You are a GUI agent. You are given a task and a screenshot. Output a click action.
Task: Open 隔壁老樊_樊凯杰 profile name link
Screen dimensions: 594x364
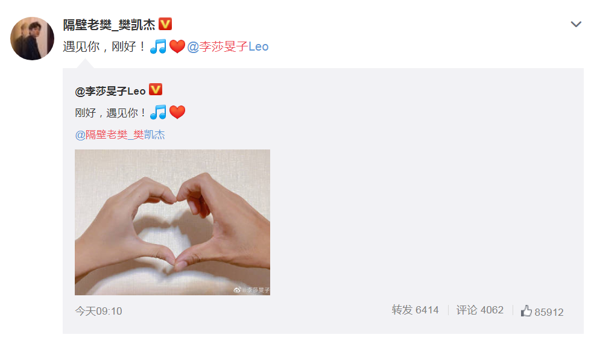pos(109,25)
